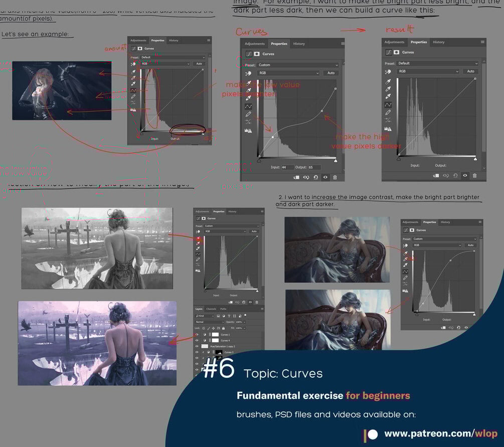Viewport: 504px width, 447px height.
Task: Toggle layer filter switch in Layers panel
Action: pyautogui.click(x=245, y=316)
